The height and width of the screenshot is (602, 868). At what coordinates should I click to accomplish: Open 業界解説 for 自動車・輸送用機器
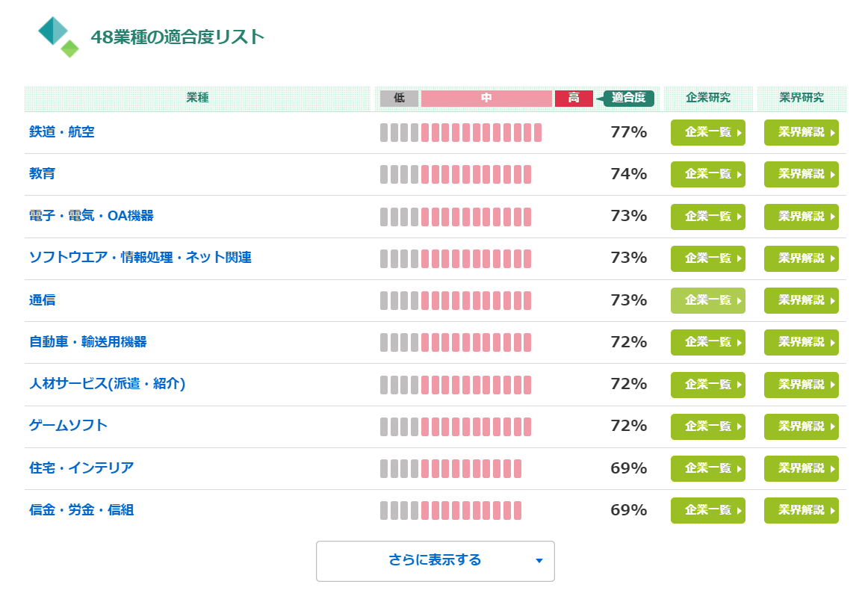tap(801, 342)
